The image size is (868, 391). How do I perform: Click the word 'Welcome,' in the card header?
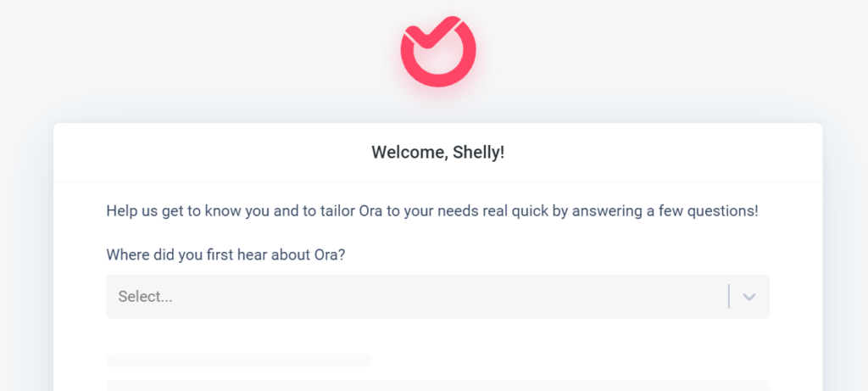pos(410,153)
